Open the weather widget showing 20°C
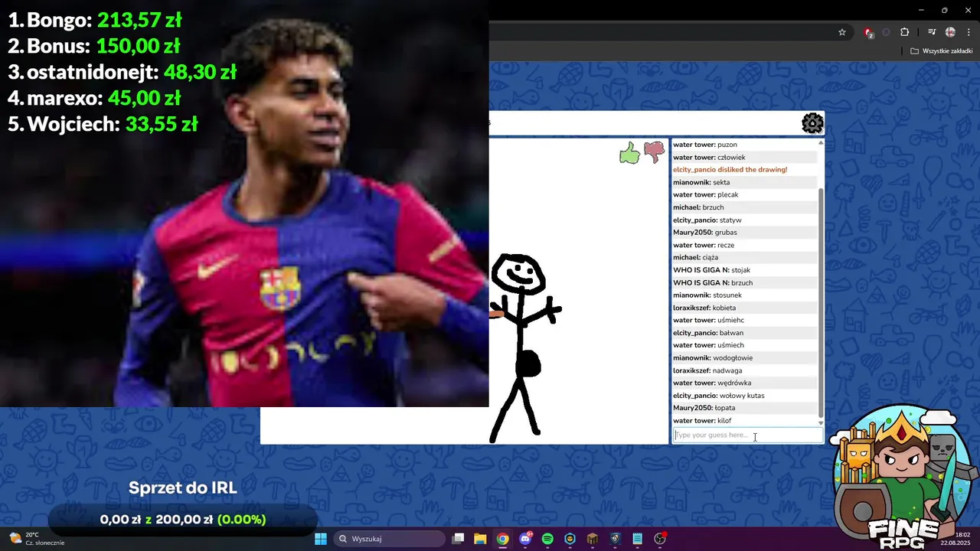The height and width of the screenshot is (551, 980). pyautogui.click(x=37, y=539)
